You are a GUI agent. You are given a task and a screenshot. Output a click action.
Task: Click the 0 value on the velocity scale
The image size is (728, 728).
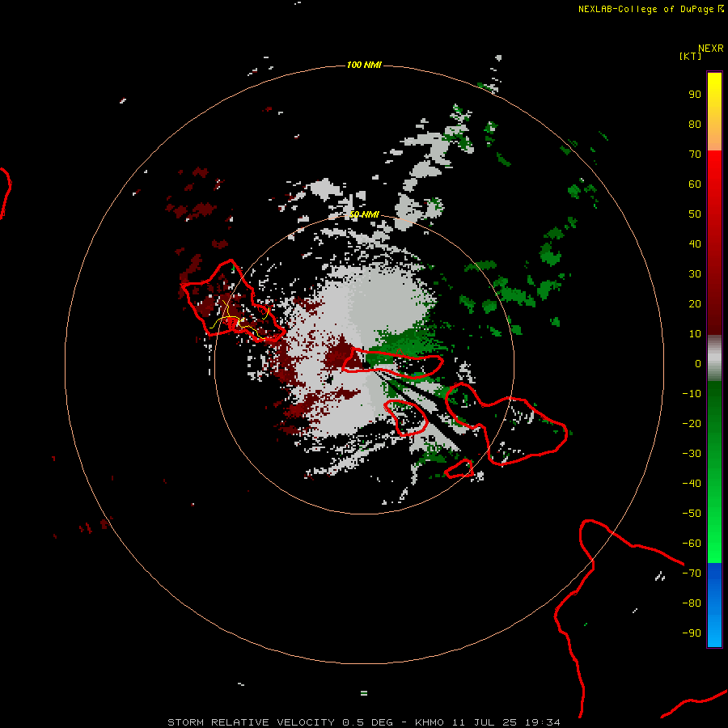[x=698, y=363]
